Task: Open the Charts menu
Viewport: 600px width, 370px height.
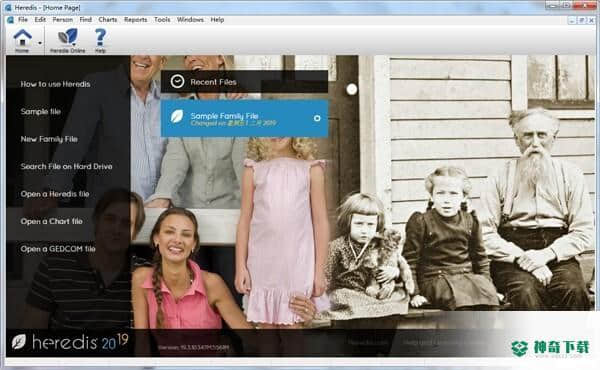Action: (x=108, y=20)
